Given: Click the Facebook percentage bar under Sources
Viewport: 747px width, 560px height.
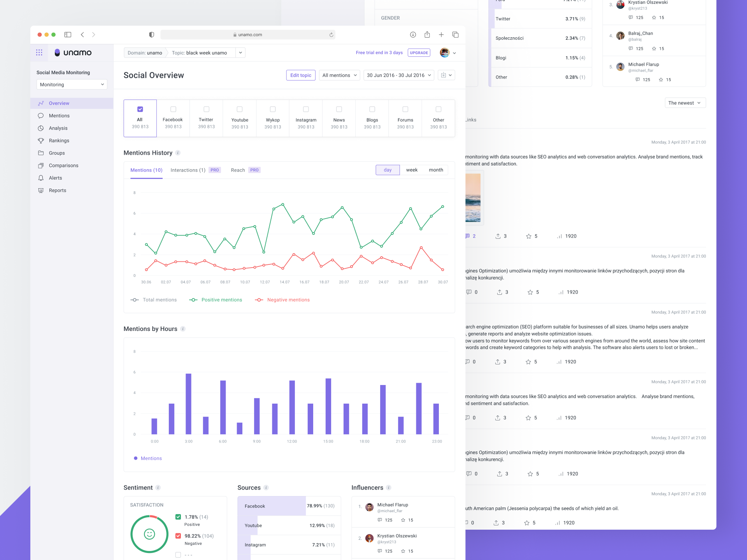Looking at the screenshot, I should [x=272, y=506].
